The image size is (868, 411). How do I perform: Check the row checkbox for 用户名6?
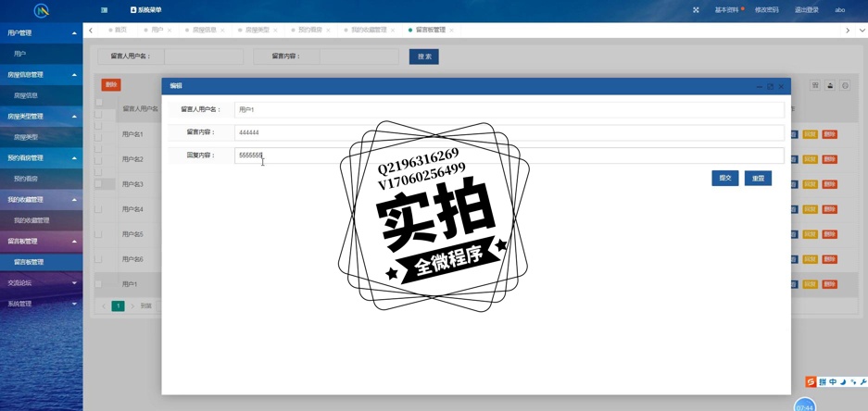click(98, 259)
